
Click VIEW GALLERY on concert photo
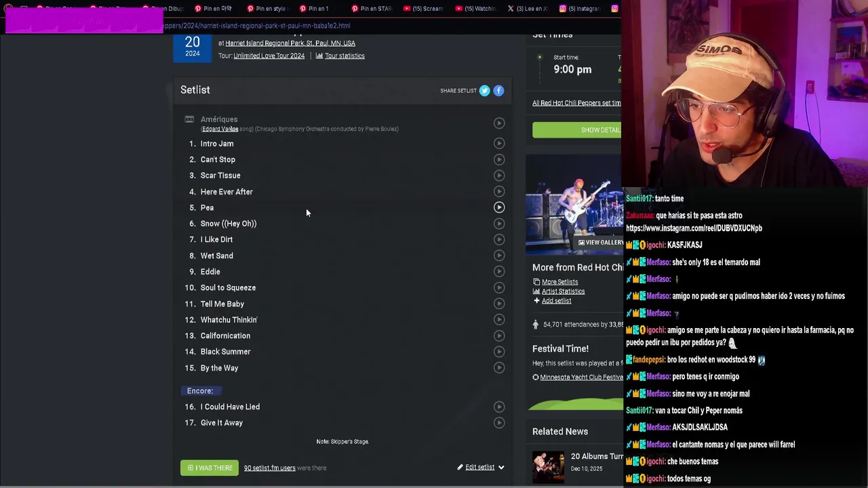coord(600,242)
